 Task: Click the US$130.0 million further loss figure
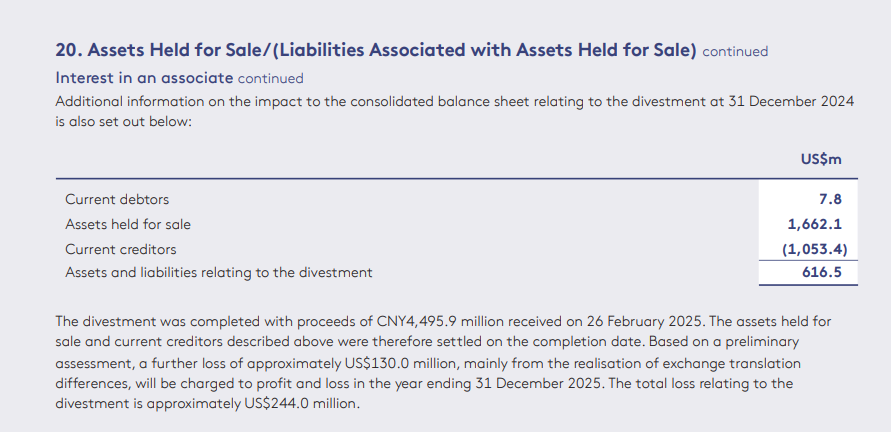[x=401, y=363]
